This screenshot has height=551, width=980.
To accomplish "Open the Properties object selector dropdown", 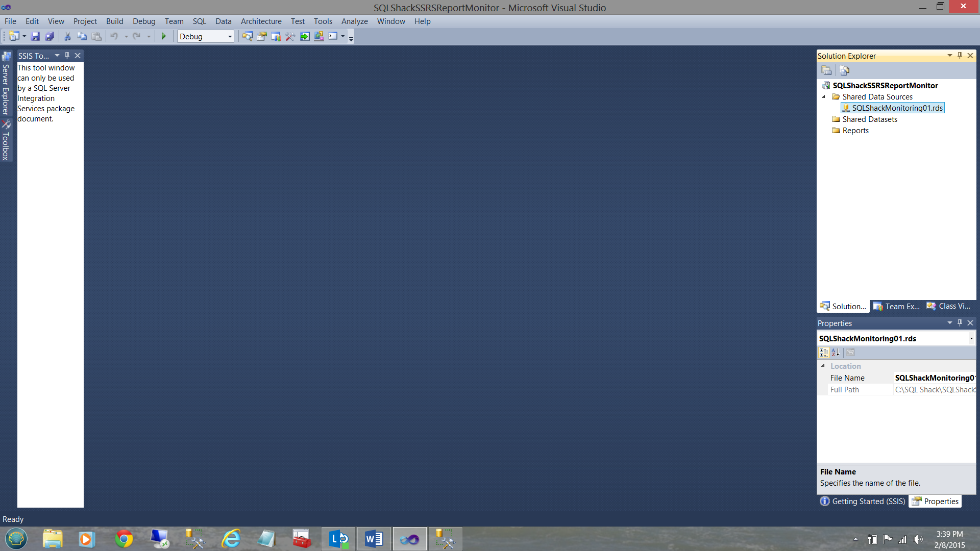I will (971, 339).
